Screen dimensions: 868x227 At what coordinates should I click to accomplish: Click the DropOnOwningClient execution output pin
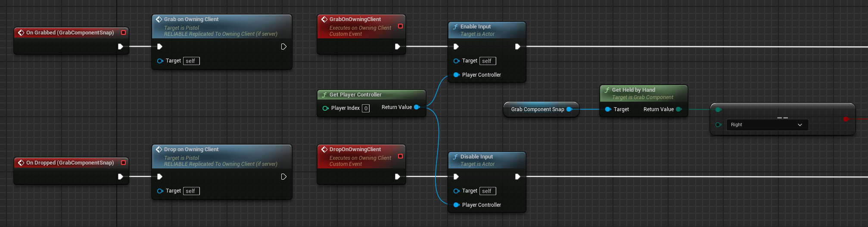coord(398,177)
